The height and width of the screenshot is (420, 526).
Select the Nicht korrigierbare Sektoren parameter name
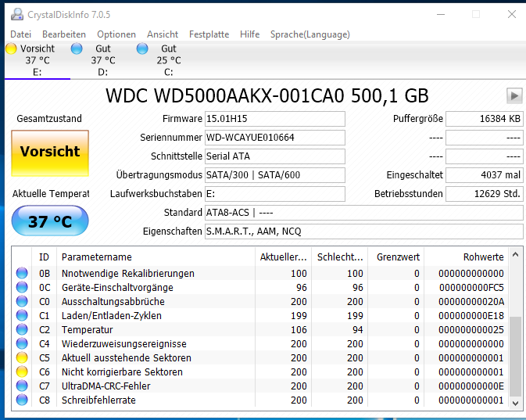coord(122,372)
